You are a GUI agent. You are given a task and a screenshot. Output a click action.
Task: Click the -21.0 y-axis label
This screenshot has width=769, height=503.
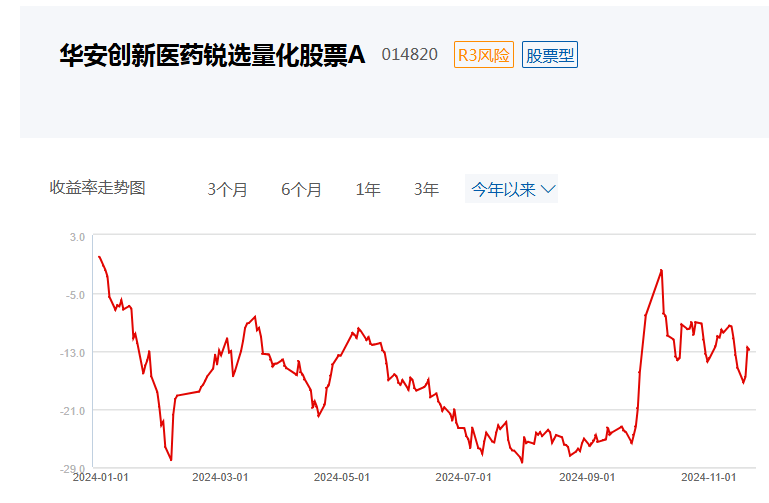(73, 411)
